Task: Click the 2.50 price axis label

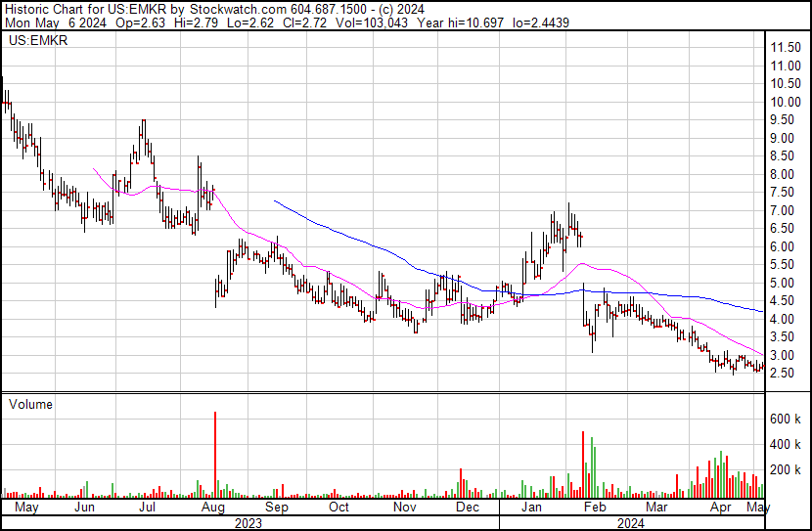Action: coord(783,375)
